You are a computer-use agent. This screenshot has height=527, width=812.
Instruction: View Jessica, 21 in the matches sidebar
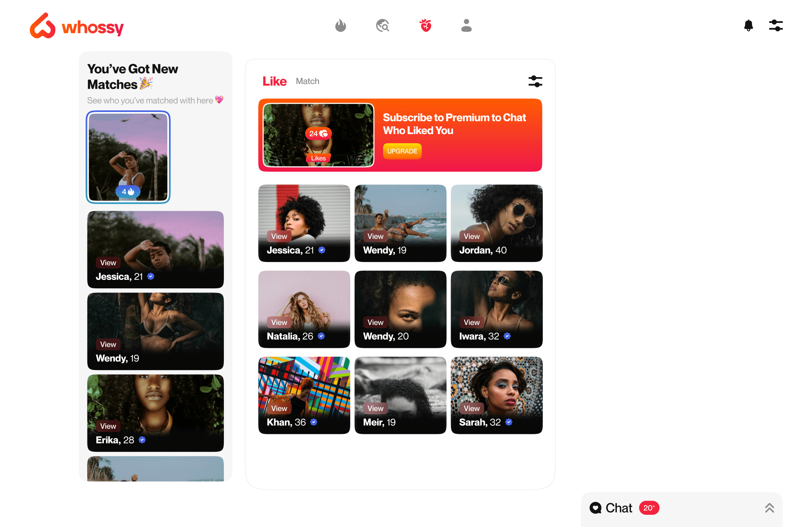click(108, 263)
